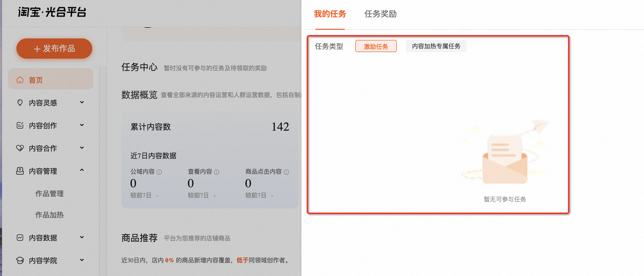Click the 公域内容 metric label
The image size is (644, 276).
click(143, 172)
